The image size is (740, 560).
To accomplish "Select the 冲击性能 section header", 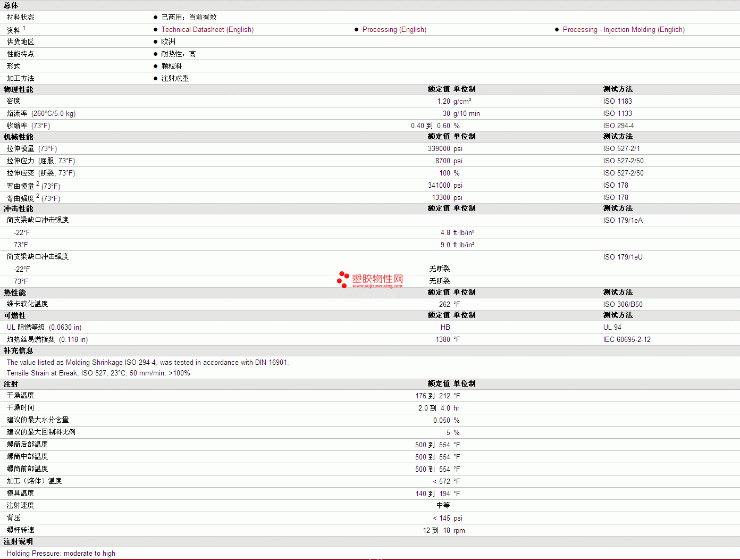I will [x=19, y=208].
